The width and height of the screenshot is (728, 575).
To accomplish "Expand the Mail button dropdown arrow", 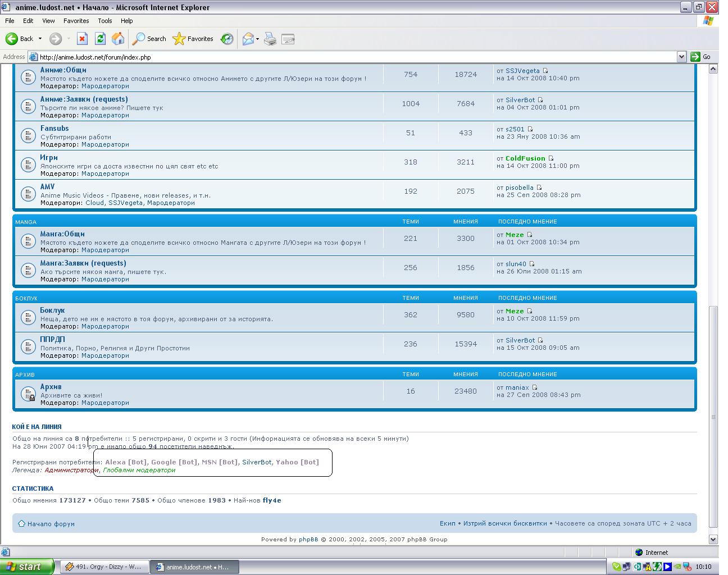I will coord(257,39).
